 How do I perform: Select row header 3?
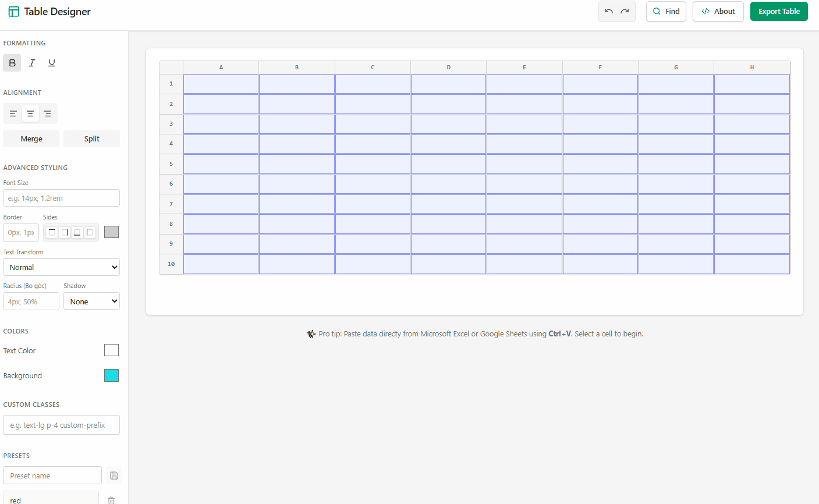tap(171, 124)
